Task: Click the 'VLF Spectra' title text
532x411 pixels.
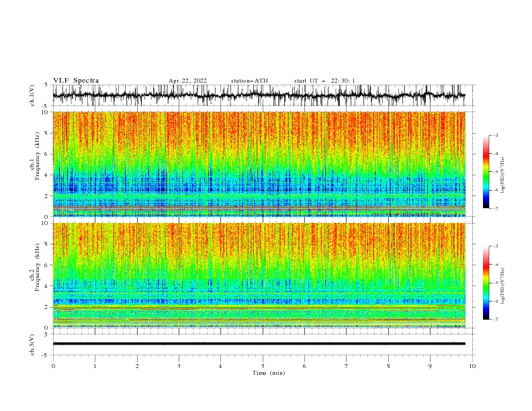Action: pos(76,81)
